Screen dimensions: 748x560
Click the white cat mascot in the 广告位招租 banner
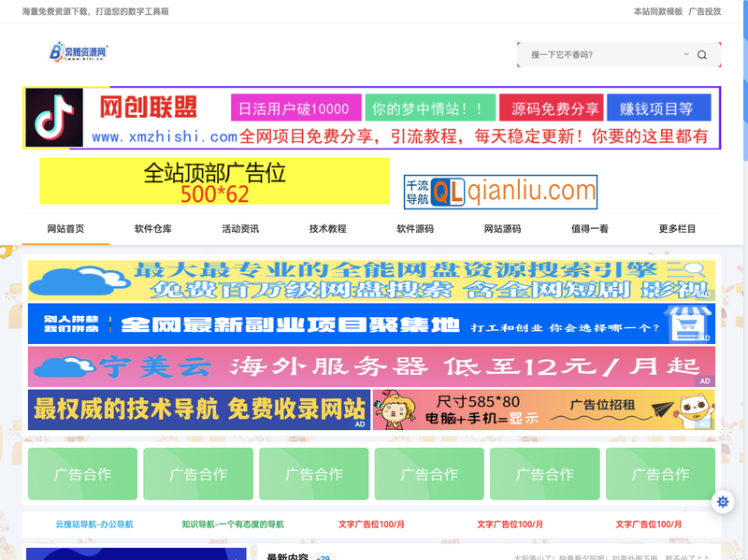tap(696, 409)
